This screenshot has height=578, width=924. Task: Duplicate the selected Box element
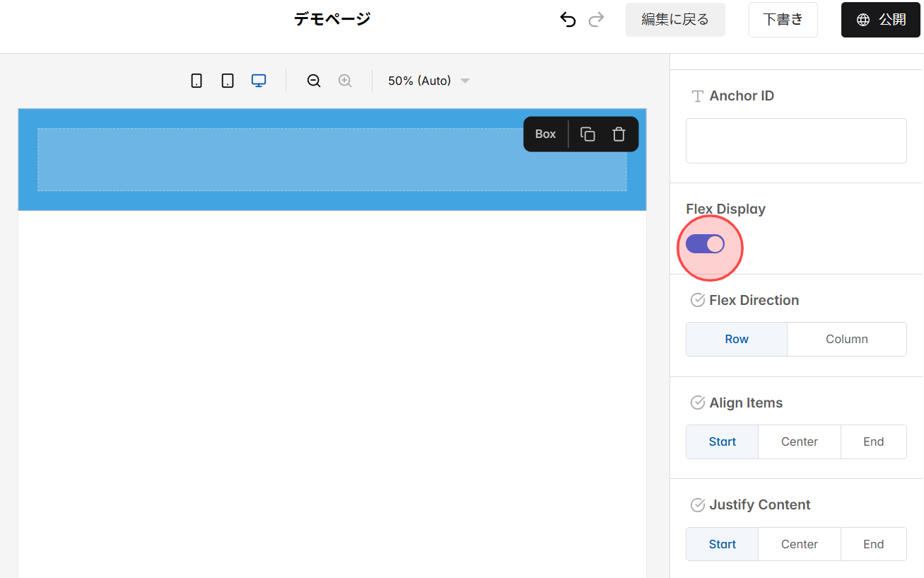587,134
